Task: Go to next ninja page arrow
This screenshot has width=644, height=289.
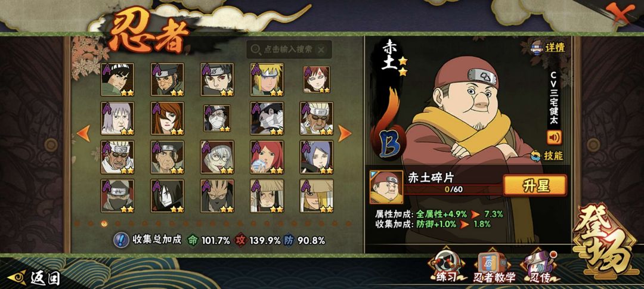Action: point(345,133)
